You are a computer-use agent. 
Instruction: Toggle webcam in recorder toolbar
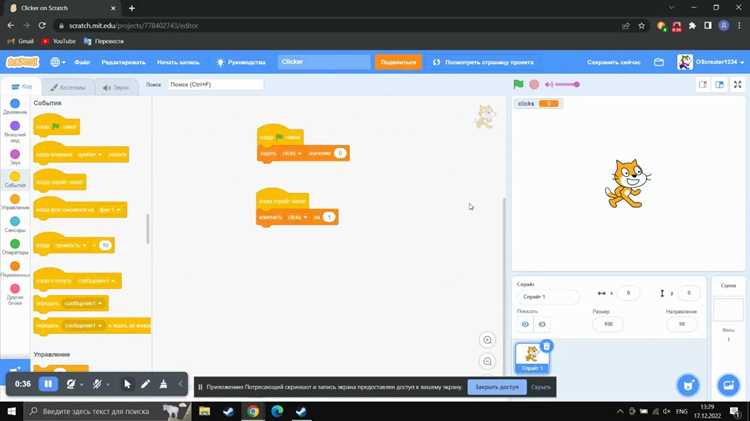pos(71,384)
